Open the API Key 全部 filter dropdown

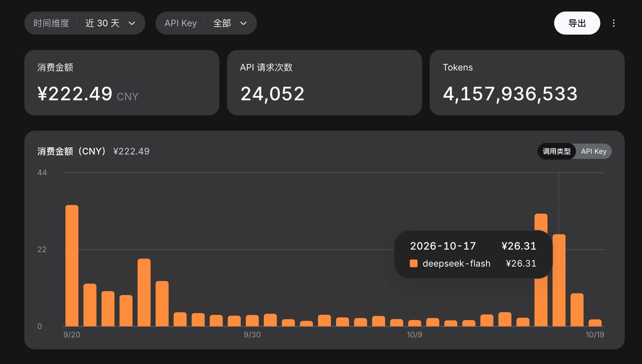coord(206,23)
